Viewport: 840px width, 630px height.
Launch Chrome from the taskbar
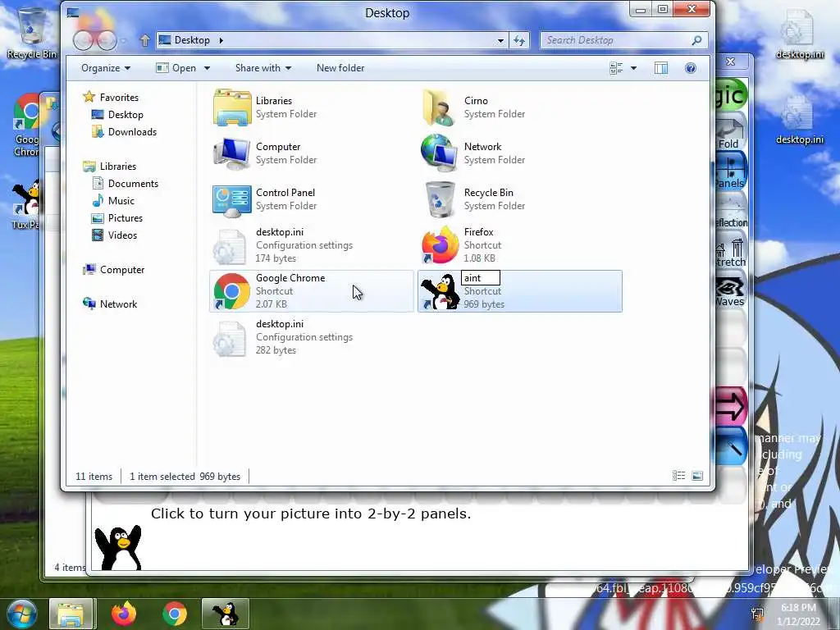click(x=174, y=614)
